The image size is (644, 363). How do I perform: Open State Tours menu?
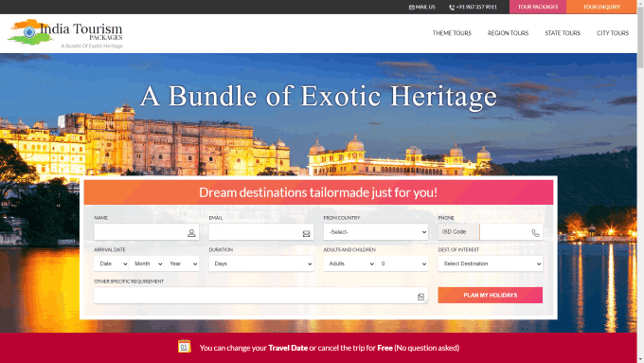(563, 33)
